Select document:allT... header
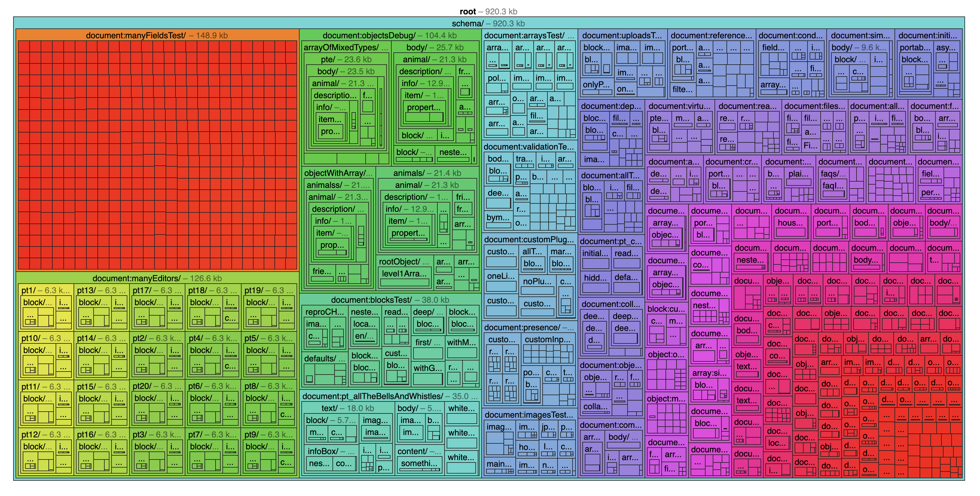This screenshot has height=496, width=980. (x=610, y=176)
